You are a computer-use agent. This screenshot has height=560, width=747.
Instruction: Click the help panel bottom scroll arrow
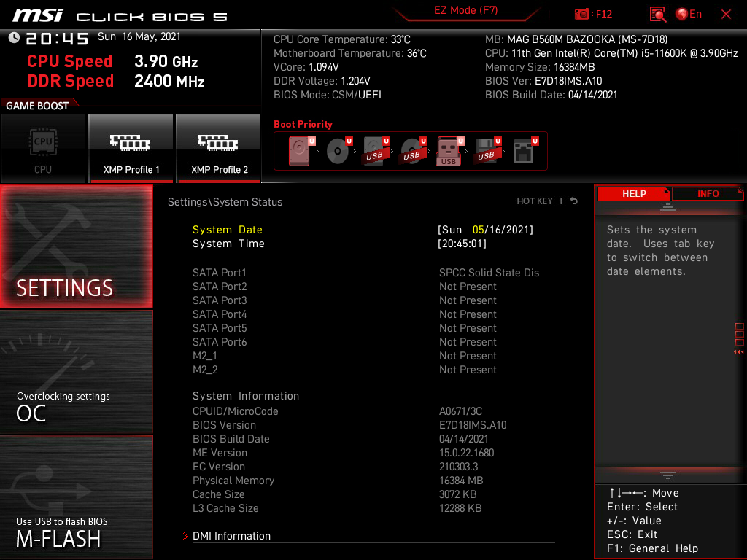(x=668, y=475)
